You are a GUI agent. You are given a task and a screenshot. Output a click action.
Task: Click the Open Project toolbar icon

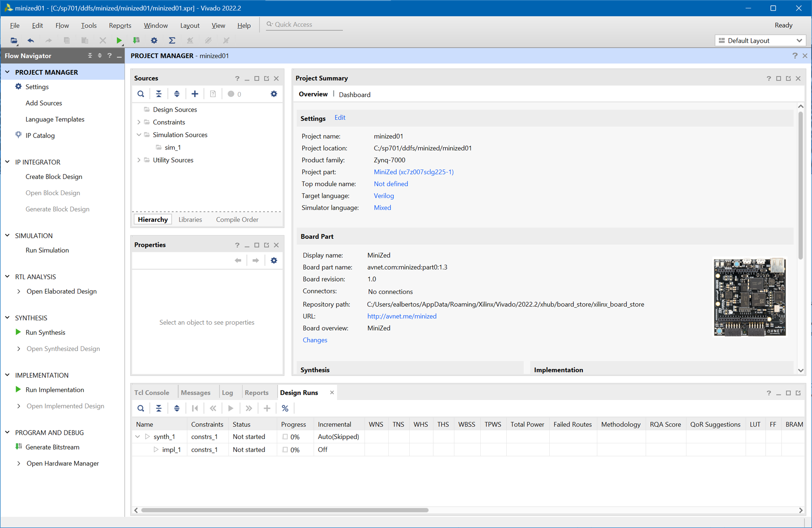(14, 40)
